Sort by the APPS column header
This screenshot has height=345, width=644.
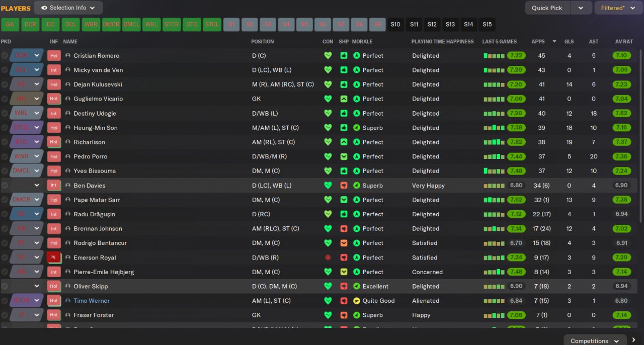coord(538,42)
